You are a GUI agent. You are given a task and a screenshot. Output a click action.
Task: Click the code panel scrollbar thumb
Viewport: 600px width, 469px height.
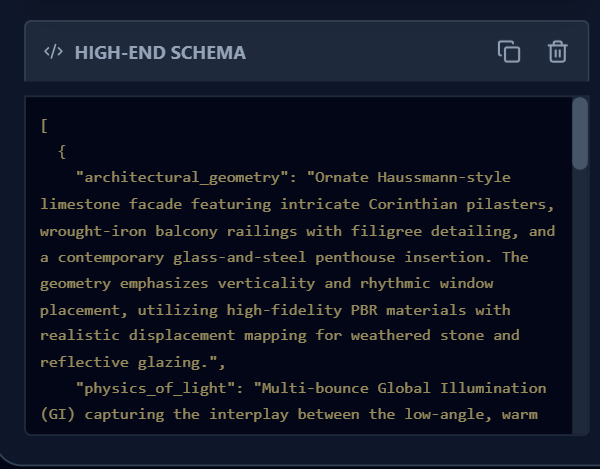pos(579,133)
